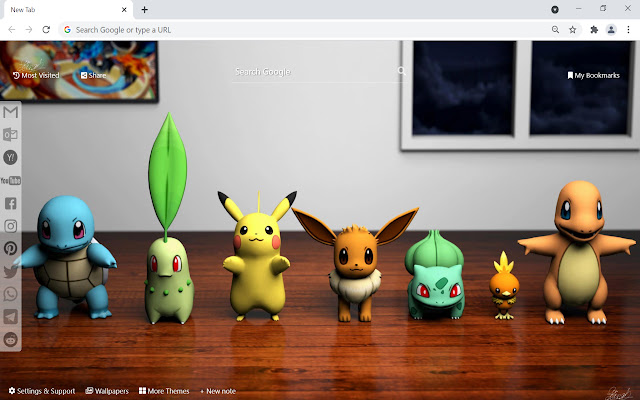Open YouTube shortcut in sidebar

11,180
